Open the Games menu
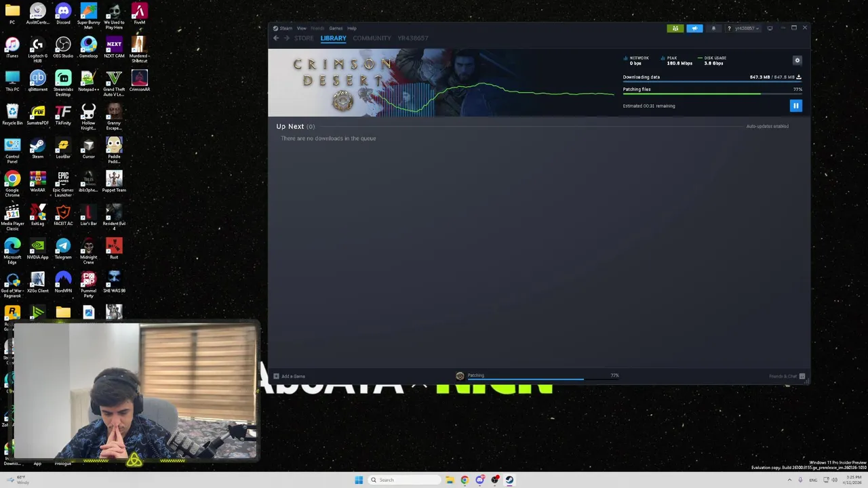868x488 pixels. (336, 28)
